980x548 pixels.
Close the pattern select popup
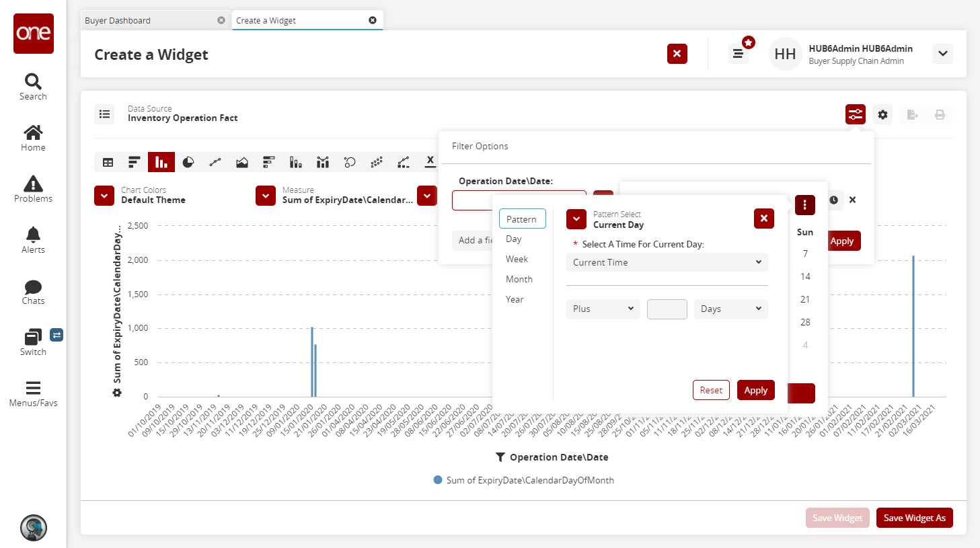tap(764, 219)
